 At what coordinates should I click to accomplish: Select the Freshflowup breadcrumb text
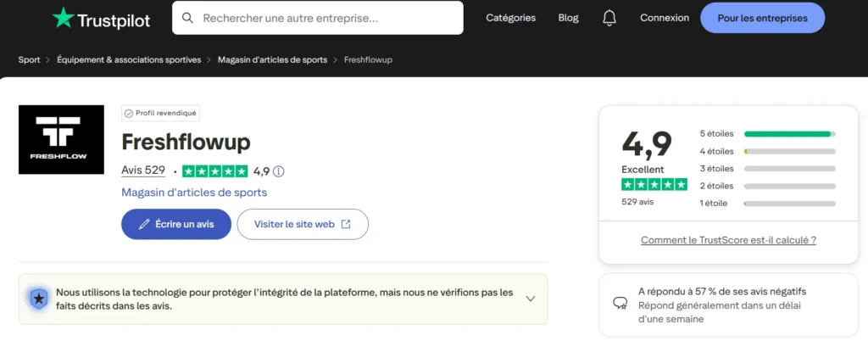(368, 59)
